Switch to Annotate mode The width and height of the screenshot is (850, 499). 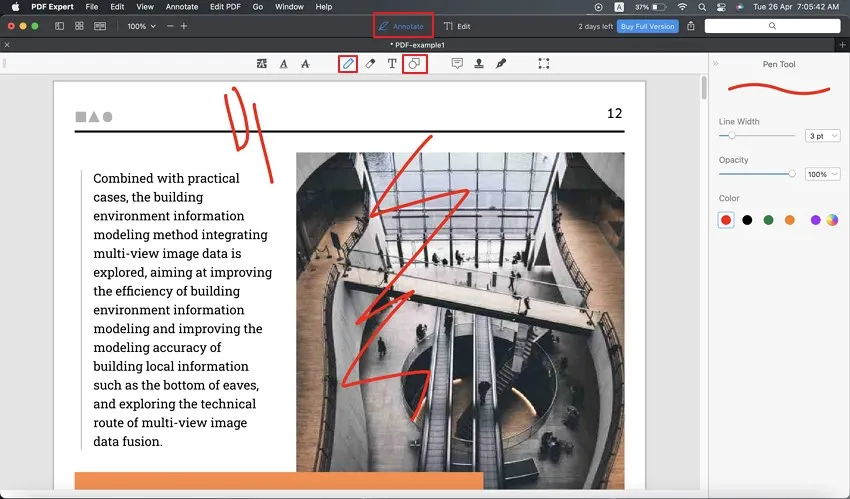pos(403,26)
